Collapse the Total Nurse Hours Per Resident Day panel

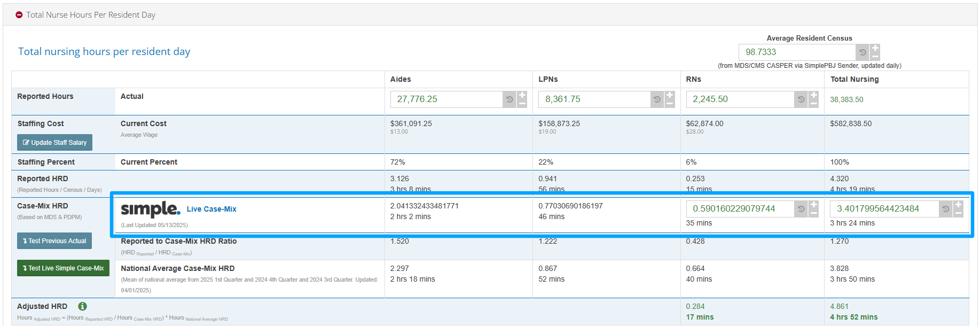pos(19,15)
